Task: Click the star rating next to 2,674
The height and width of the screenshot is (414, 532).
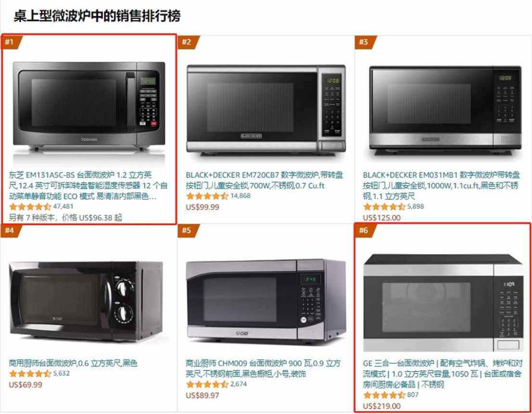Action: click(x=207, y=385)
